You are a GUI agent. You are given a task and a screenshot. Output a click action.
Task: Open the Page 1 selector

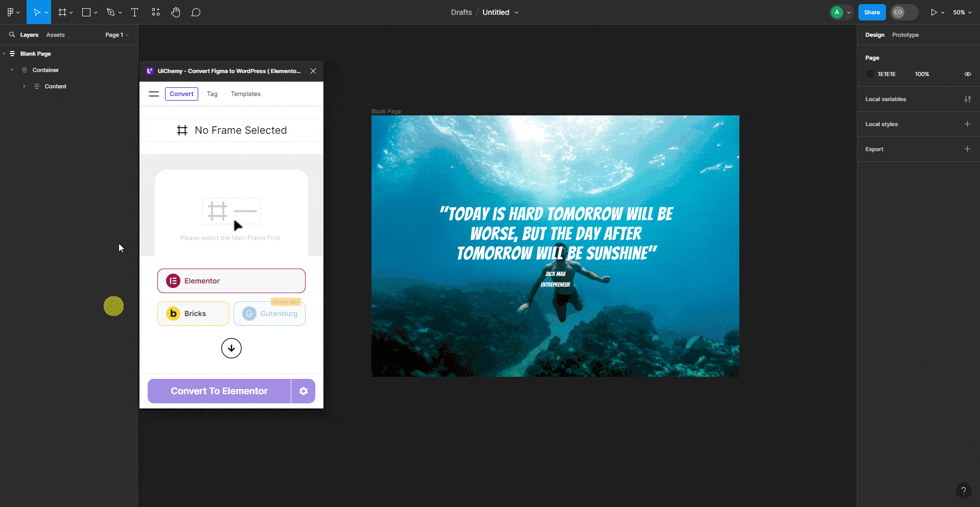pyautogui.click(x=116, y=34)
